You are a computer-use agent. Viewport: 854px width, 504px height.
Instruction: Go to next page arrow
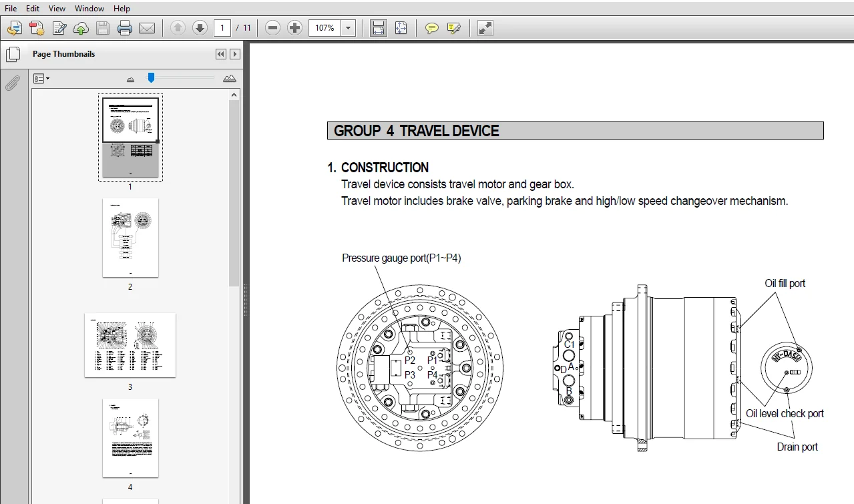click(x=200, y=28)
